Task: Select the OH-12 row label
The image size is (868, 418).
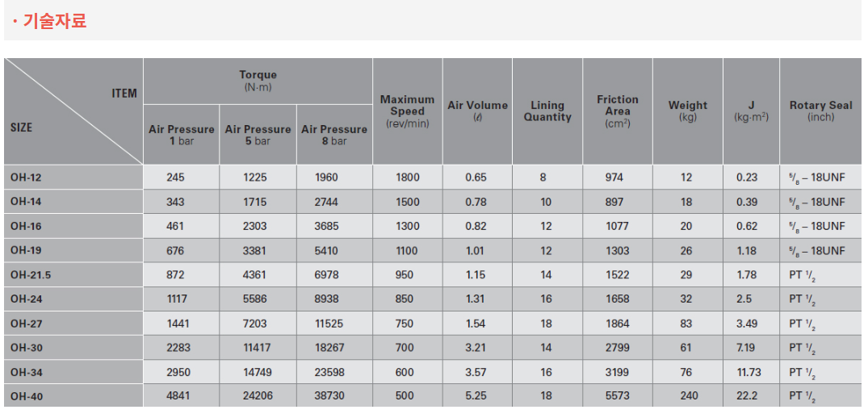Action: (x=25, y=178)
